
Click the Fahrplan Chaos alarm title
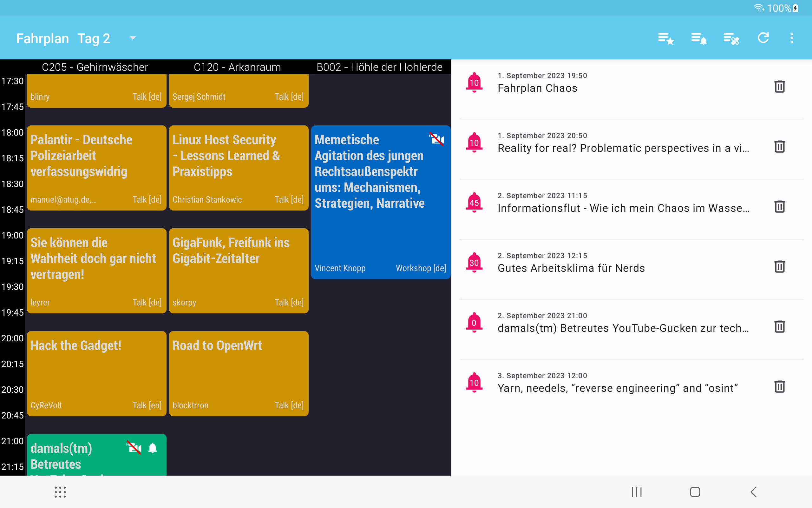537,88
